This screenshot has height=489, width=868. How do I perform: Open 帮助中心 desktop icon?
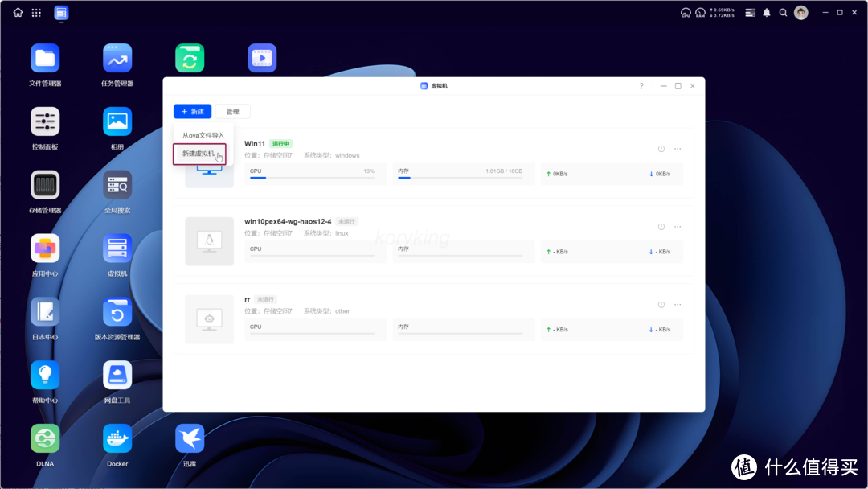[45, 375]
